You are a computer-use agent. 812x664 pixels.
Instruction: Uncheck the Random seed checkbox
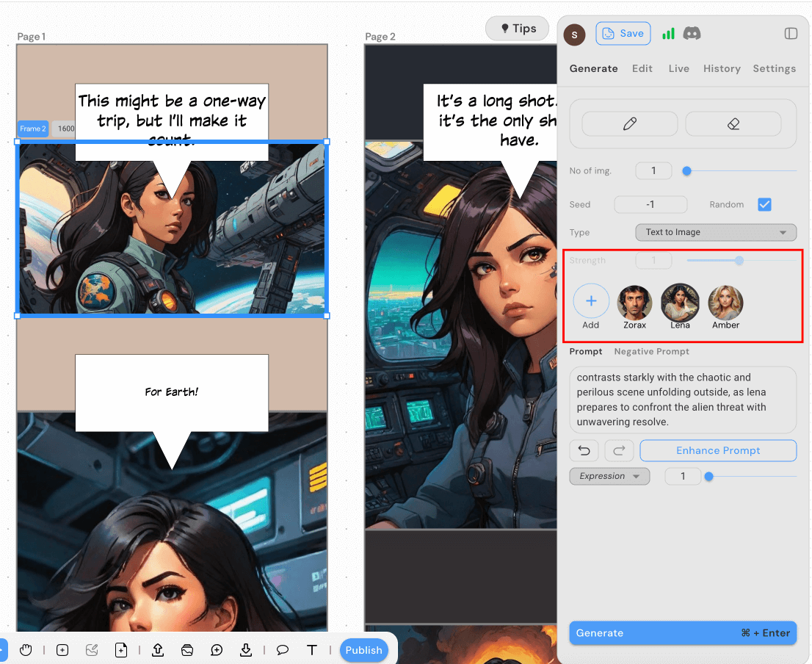click(764, 204)
